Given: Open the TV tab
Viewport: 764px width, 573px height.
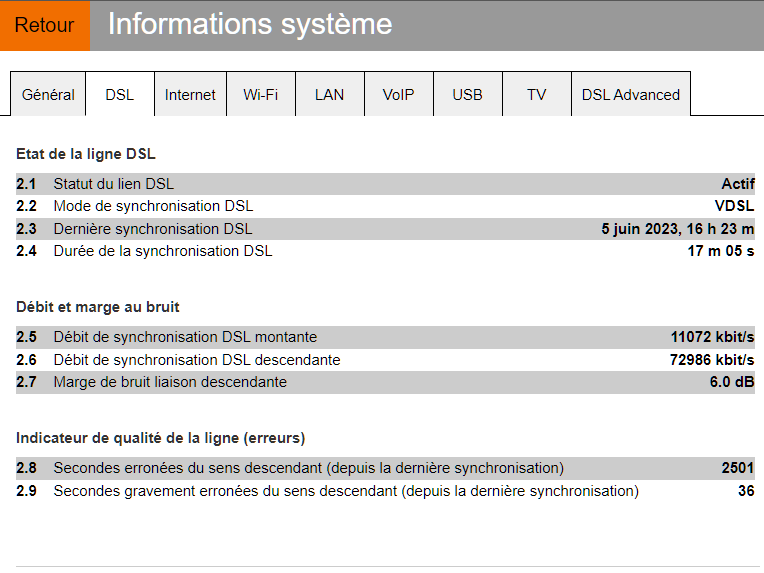Looking at the screenshot, I should pos(537,95).
